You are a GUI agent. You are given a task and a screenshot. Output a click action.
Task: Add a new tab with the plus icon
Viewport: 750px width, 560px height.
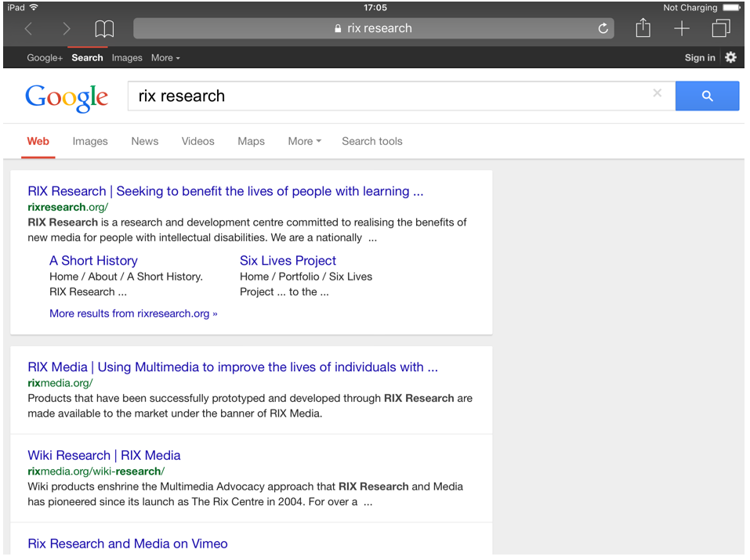[682, 29]
